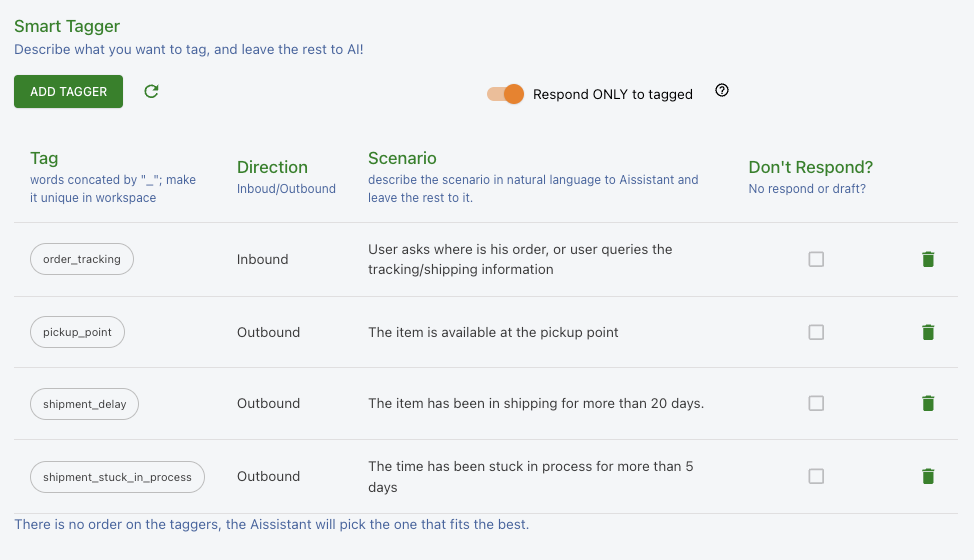Click the ADD TAGGER button

68,91
